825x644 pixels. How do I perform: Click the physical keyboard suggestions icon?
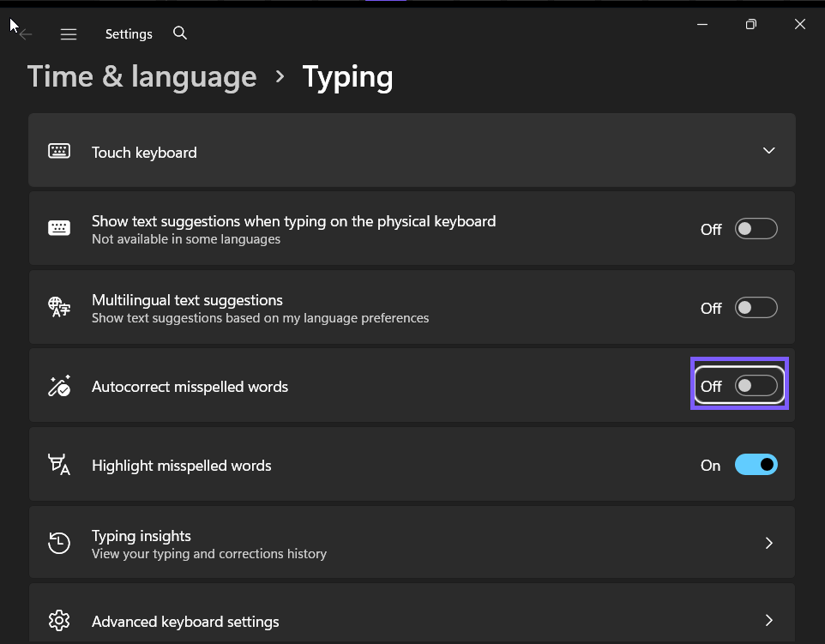(x=59, y=228)
